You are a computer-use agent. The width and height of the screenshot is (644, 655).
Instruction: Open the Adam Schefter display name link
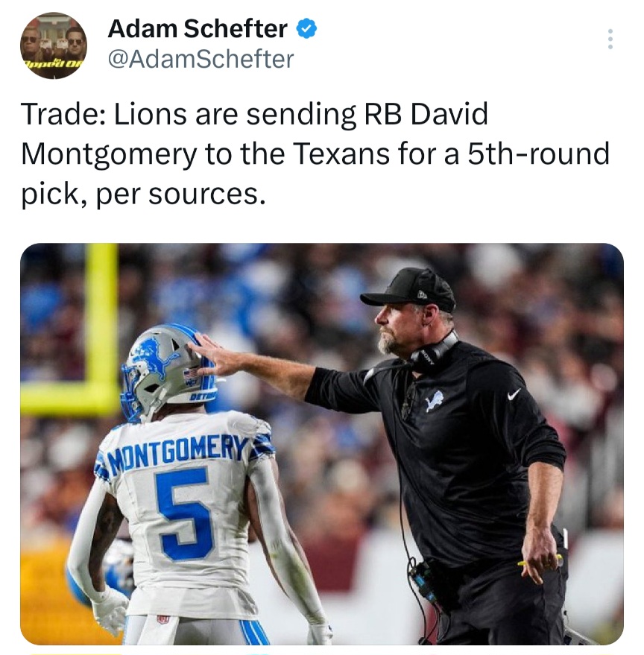[x=198, y=29]
